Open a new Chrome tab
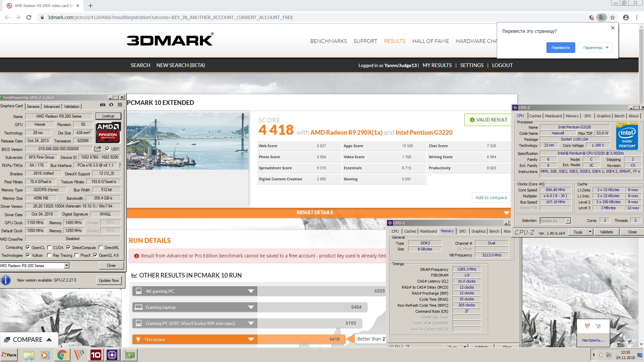The image size is (644, 362). click(91, 6)
